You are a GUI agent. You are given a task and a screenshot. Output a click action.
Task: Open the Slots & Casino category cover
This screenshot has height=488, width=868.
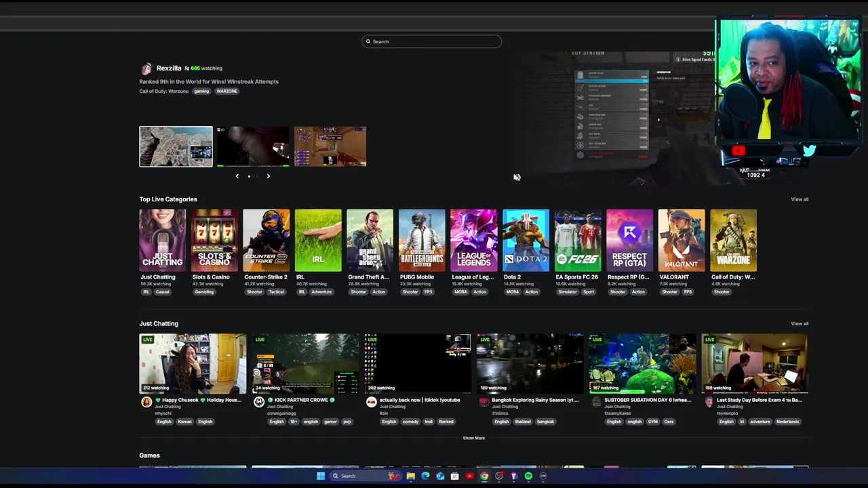tap(214, 241)
